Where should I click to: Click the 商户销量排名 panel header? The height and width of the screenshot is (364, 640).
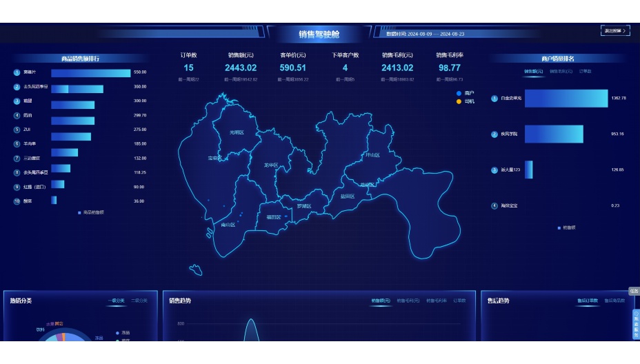[558, 59]
